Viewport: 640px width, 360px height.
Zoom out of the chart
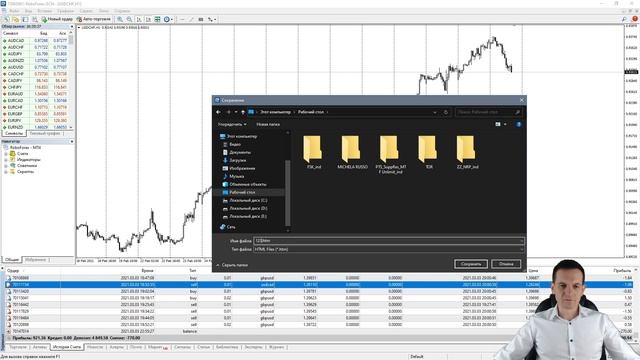(129, 19)
